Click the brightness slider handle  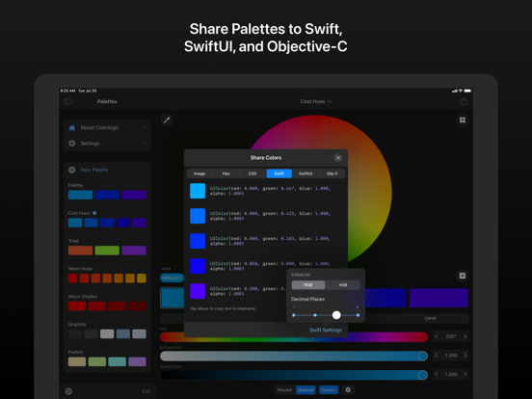pyautogui.click(x=423, y=375)
